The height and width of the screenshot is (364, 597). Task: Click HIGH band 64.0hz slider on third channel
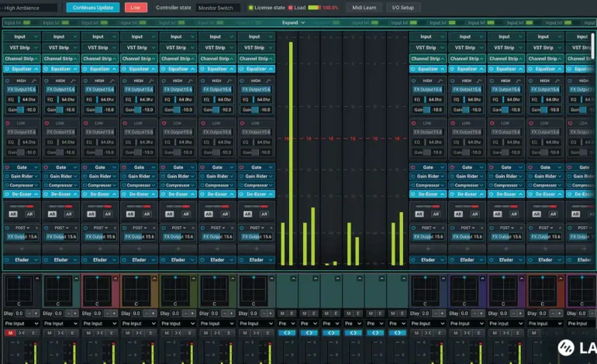100,100
